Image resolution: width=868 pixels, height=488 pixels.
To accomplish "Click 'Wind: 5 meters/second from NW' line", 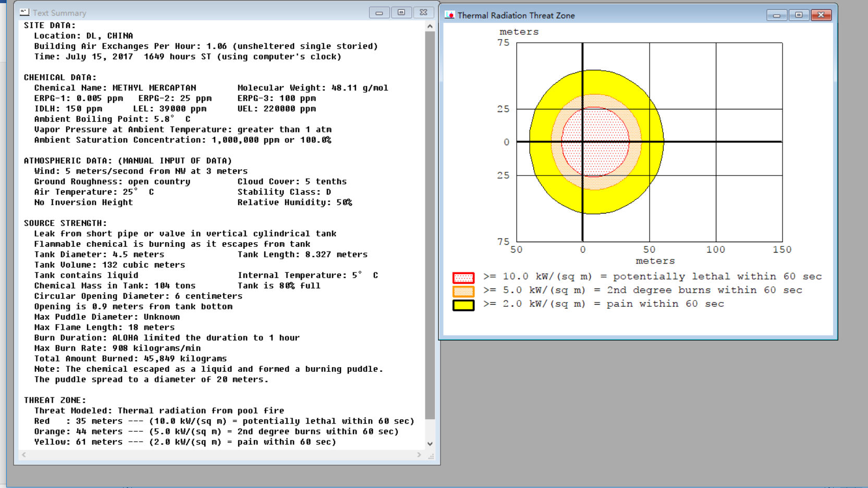I will 141,171.
